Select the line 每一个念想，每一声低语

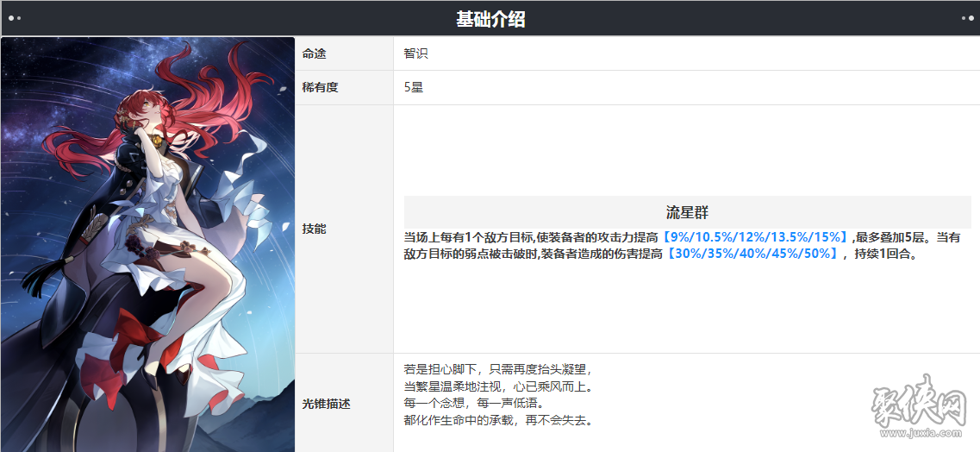(x=474, y=403)
